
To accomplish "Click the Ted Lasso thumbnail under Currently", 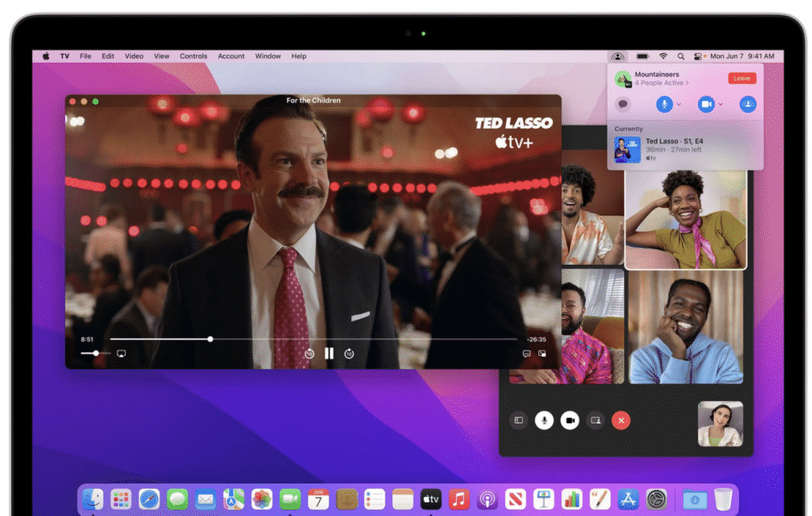I will pos(627,149).
